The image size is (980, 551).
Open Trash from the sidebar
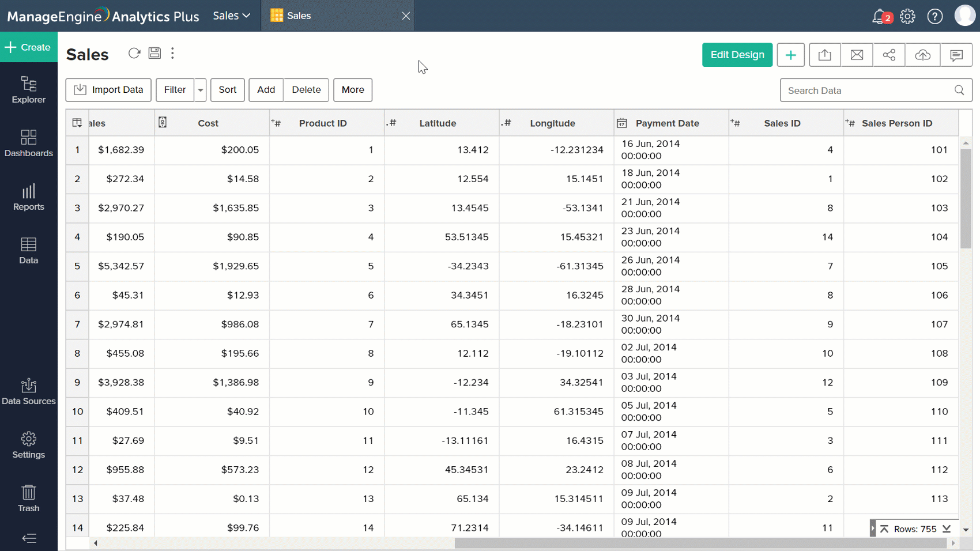(29, 498)
